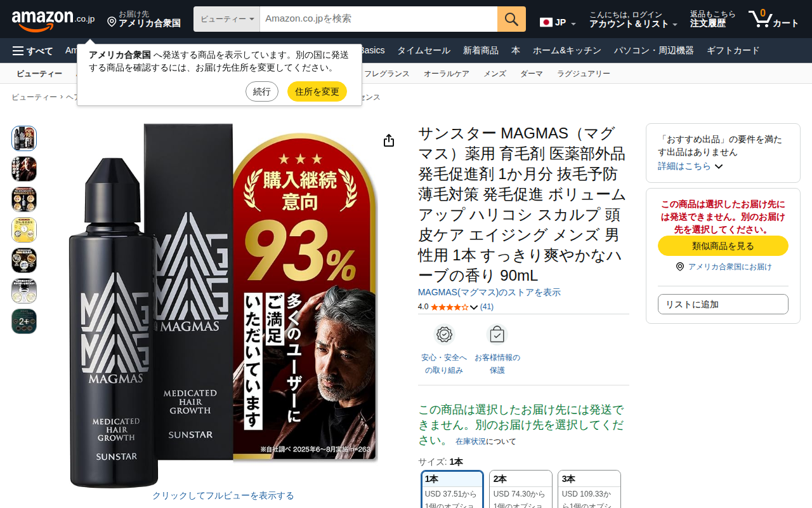Select the 2本 size option

521,489
